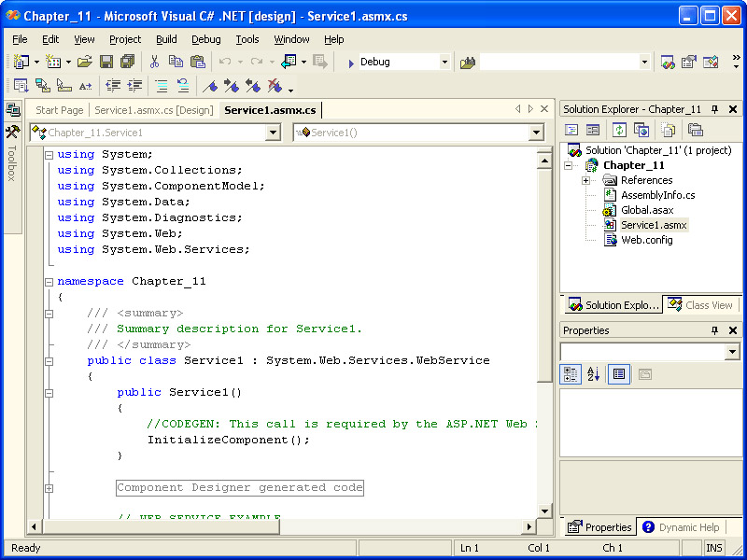Click the editor's vertical scrollbar down arrow

544,511
